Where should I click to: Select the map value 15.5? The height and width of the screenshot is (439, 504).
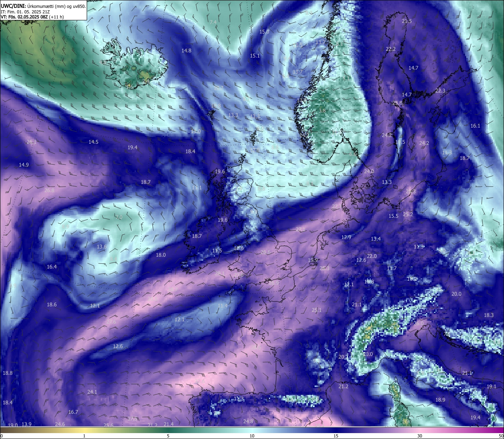click(393, 216)
